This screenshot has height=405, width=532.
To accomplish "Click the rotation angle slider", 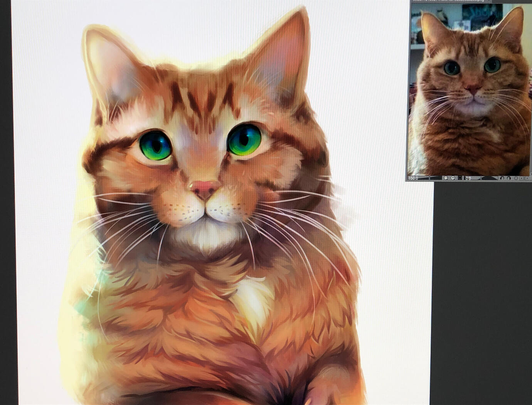I will point(490,178).
